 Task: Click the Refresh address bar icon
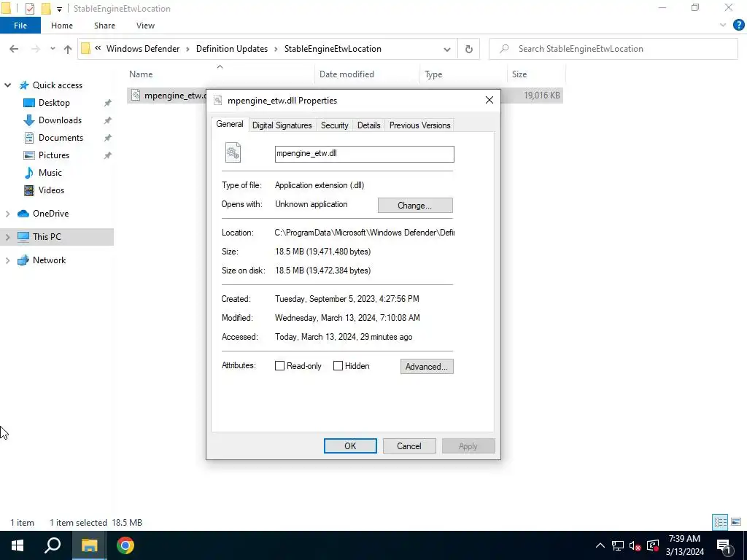(469, 49)
